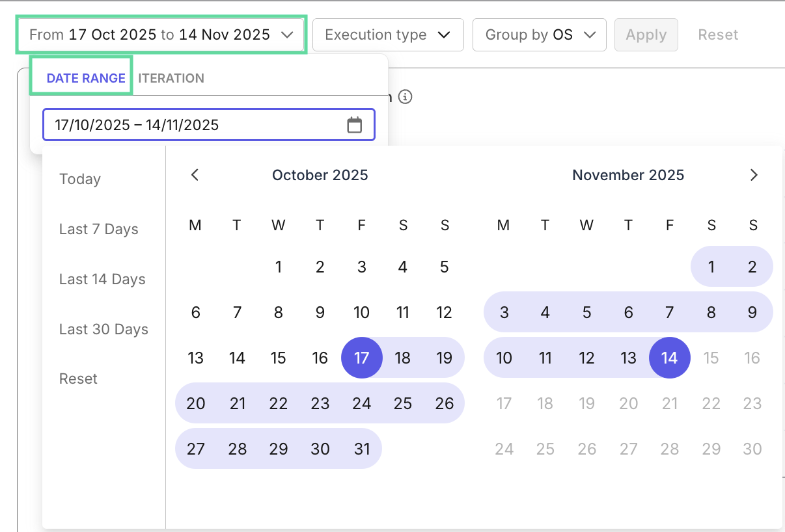Open the Execution type dropdown
The height and width of the screenshot is (532, 785).
coord(388,34)
